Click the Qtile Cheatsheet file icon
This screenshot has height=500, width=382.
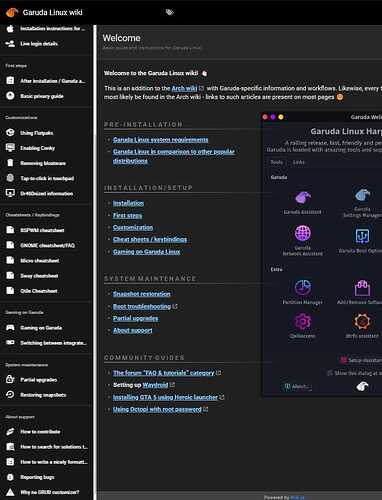click(x=10, y=291)
